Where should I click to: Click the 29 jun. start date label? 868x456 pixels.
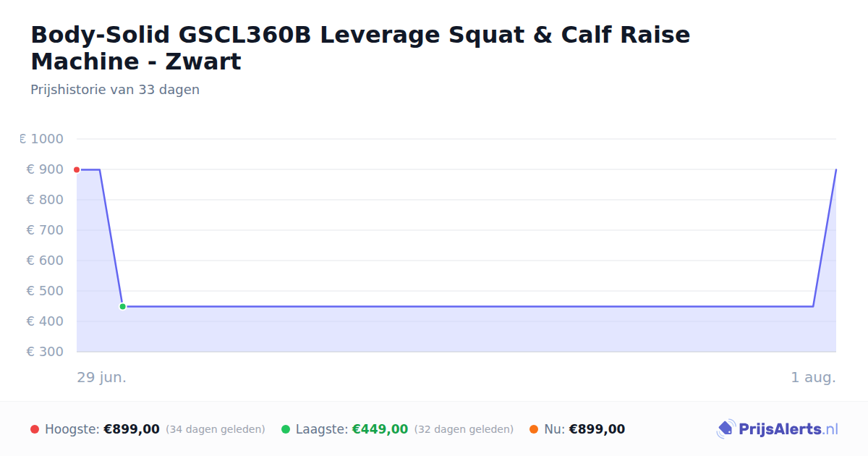click(x=101, y=378)
